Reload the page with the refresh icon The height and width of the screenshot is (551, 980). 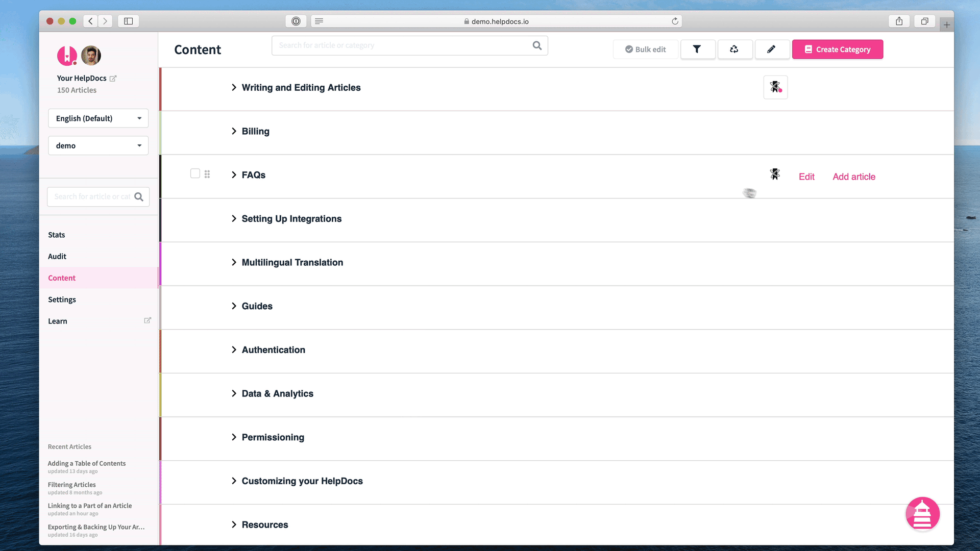[675, 21]
